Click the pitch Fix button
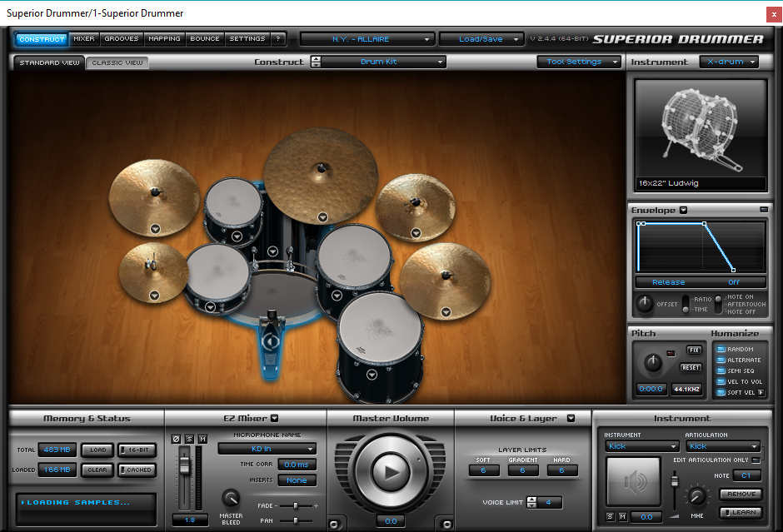 (x=694, y=350)
